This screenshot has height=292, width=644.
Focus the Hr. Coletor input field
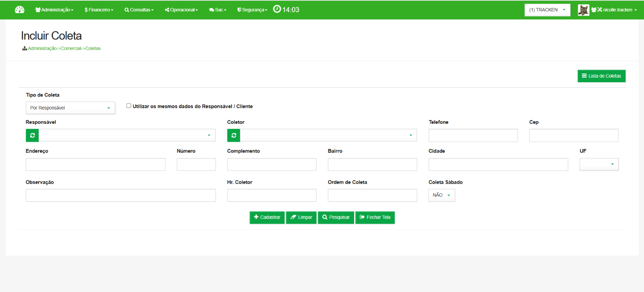pos(272,196)
